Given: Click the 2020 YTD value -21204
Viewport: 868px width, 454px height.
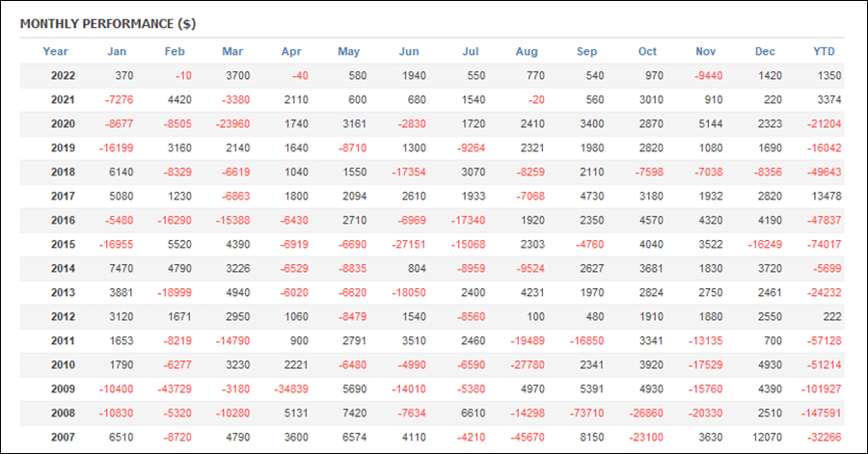Looking at the screenshot, I should tap(825, 124).
